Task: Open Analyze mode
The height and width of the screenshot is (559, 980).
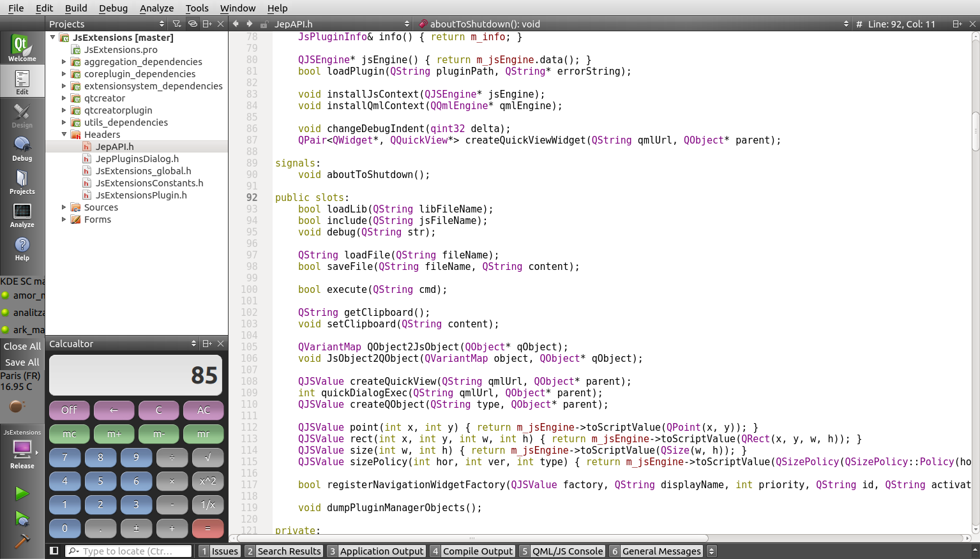Action: [x=22, y=214]
